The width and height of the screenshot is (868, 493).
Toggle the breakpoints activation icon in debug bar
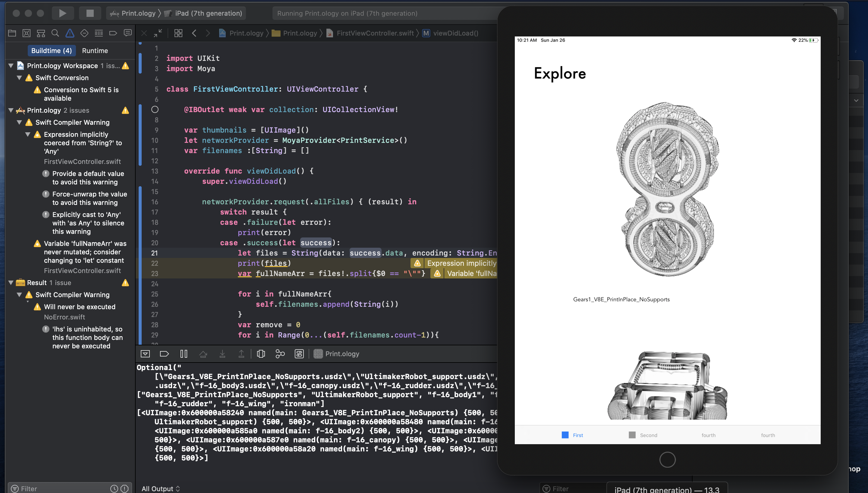[x=164, y=354]
